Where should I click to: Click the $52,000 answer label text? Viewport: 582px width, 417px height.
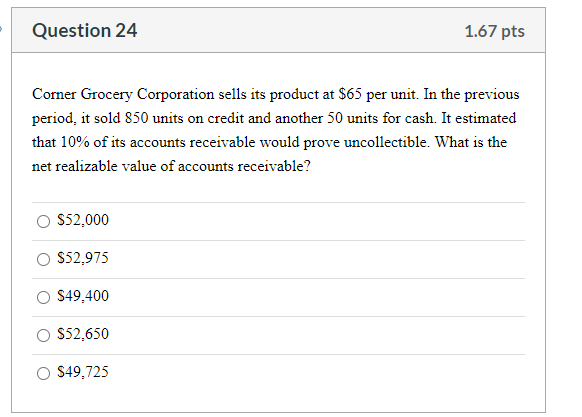(83, 220)
